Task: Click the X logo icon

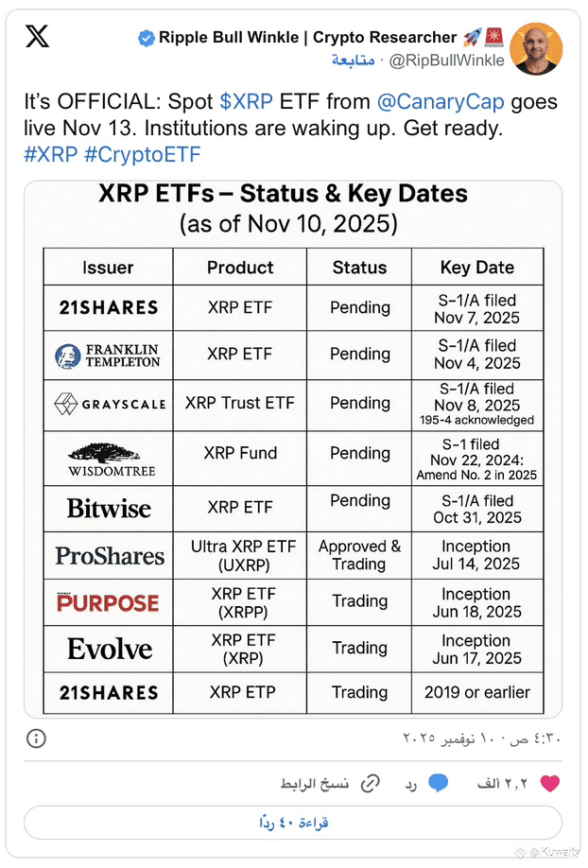Action: coord(37,37)
